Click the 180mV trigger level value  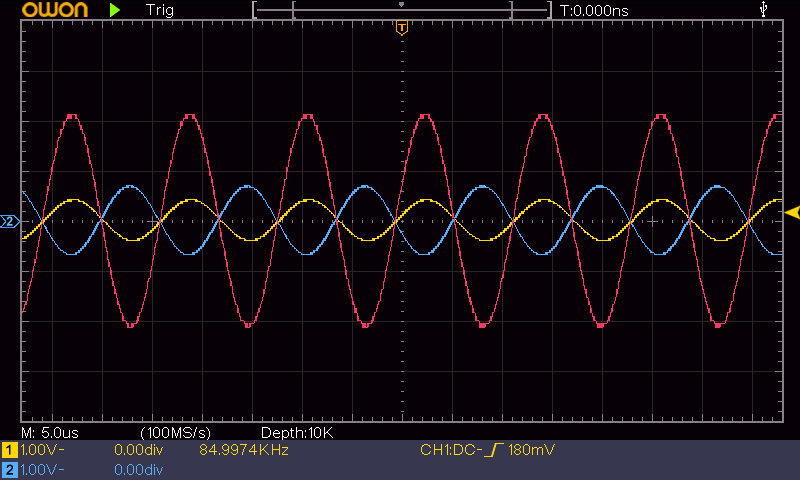point(528,451)
